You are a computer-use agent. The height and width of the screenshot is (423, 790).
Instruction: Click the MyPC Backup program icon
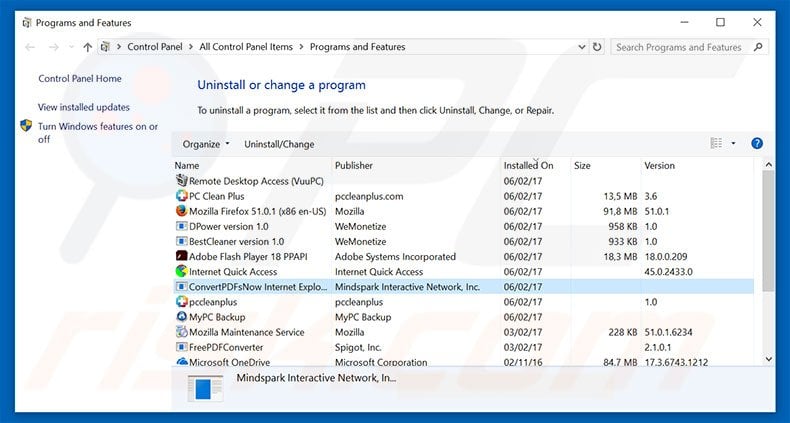tap(181, 317)
